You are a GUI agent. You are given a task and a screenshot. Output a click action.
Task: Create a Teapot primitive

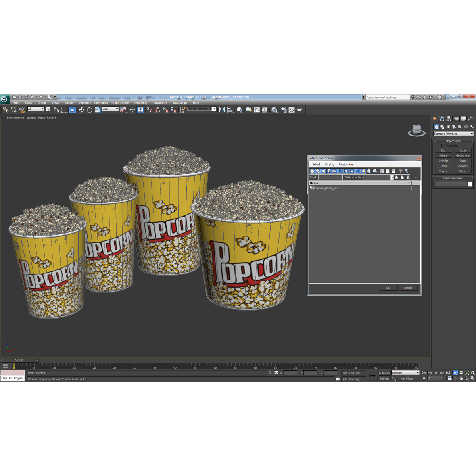[x=443, y=171]
